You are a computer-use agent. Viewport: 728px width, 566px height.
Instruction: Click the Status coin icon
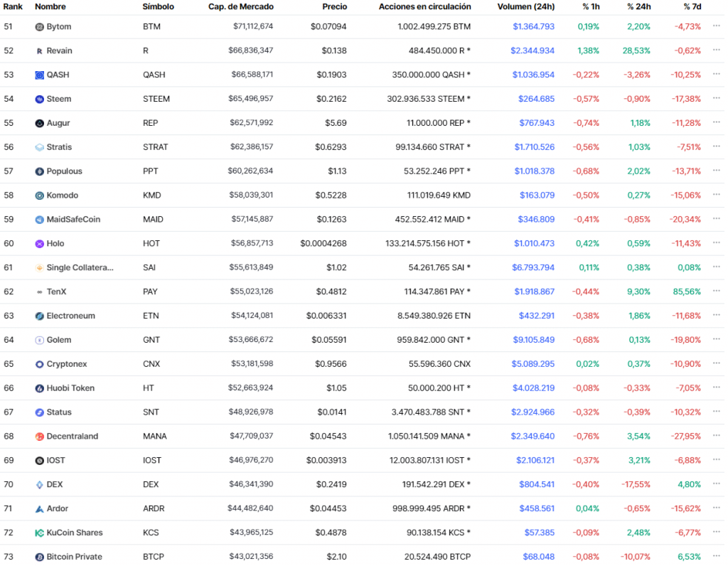click(40, 413)
